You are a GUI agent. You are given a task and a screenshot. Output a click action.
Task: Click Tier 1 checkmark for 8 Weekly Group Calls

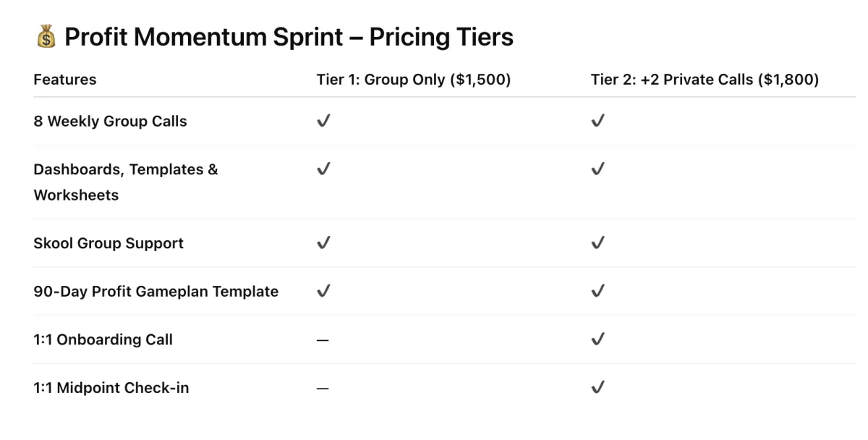(x=323, y=121)
